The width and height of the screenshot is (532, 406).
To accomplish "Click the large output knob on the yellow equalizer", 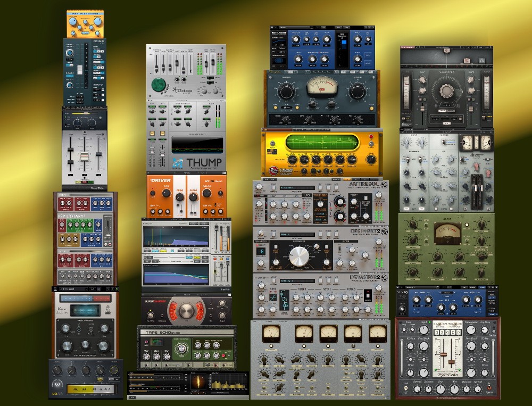I will 371,159.
